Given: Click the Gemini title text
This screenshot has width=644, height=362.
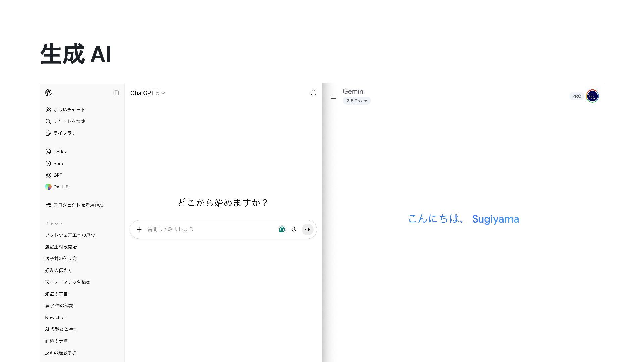Looking at the screenshot, I should tap(354, 91).
